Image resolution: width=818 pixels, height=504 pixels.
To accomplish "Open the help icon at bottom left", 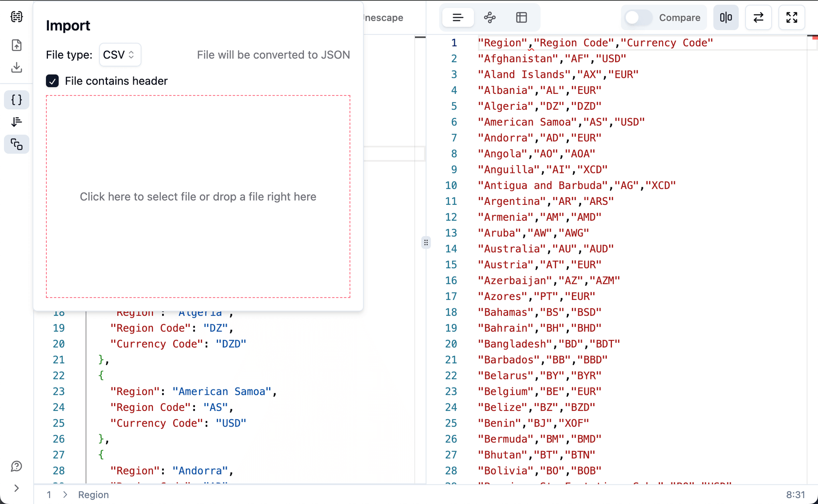I will (16, 466).
